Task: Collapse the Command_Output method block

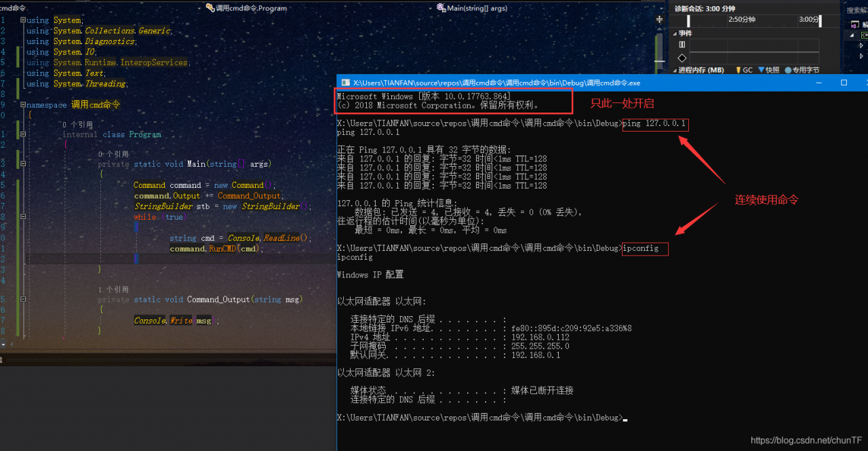Action: point(23,300)
